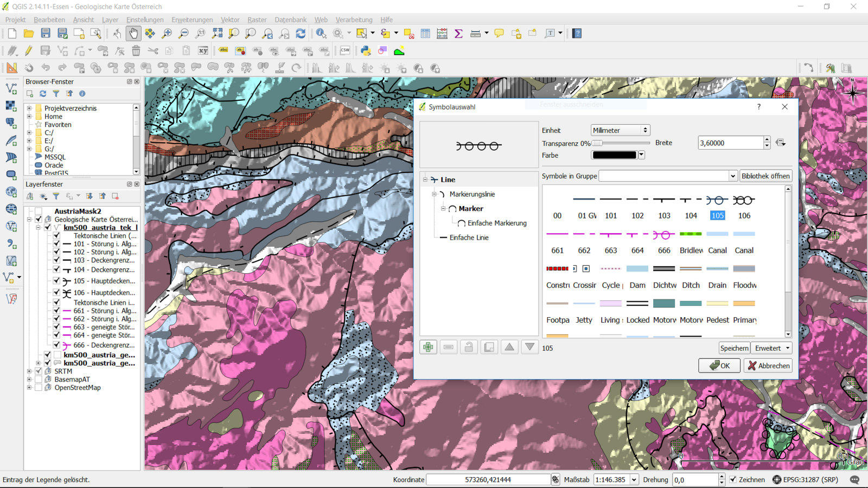Click the Save Project icon

coord(46,34)
